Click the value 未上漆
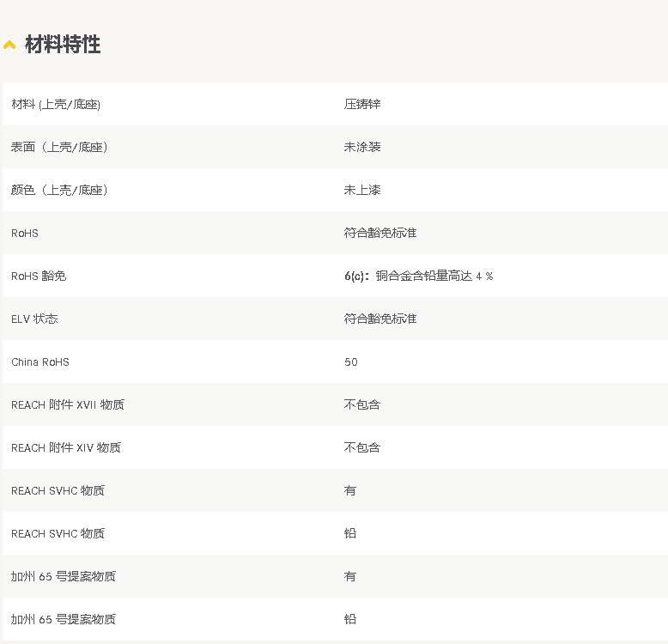The width and height of the screenshot is (668, 644). coord(362,190)
